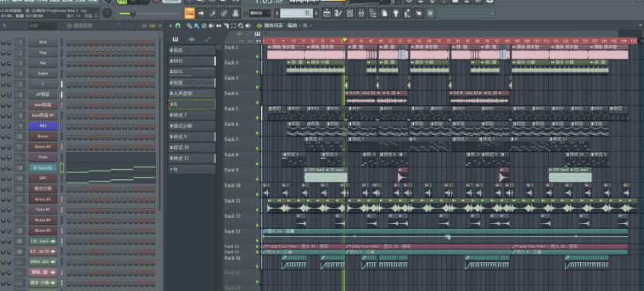Select the Select tool in playlist toolbar

233,26
